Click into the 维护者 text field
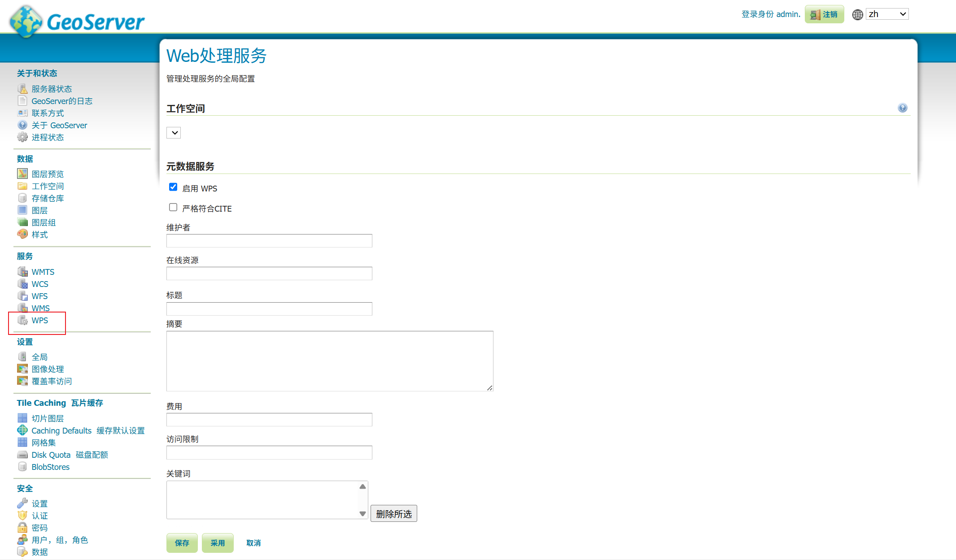The width and height of the screenshot is (956, 560). pos(269,241)
